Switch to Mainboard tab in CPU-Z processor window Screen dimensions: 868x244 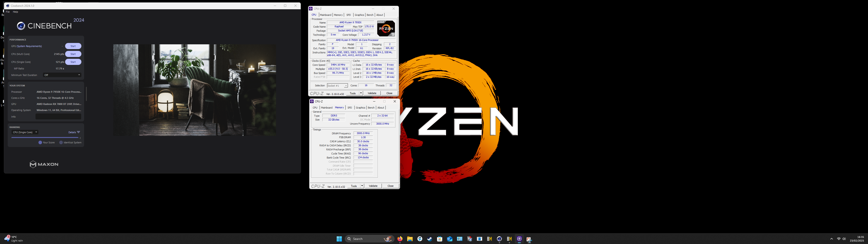point(326,15)
